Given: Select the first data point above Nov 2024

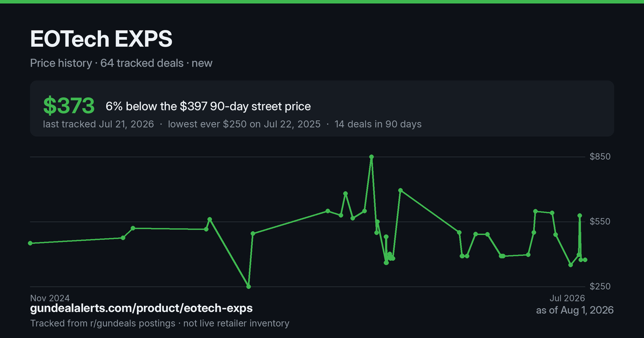Looking at the screenshot, I should point(30,243).
